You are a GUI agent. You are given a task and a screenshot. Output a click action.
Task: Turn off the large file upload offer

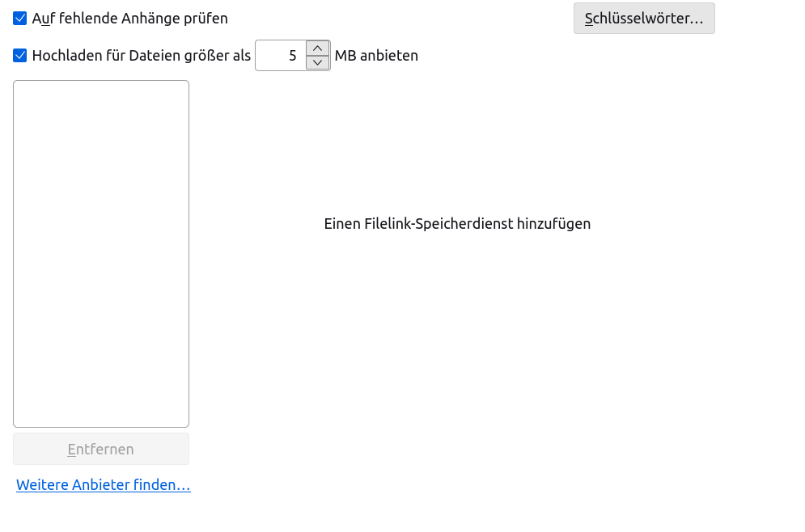pos(20,56)
